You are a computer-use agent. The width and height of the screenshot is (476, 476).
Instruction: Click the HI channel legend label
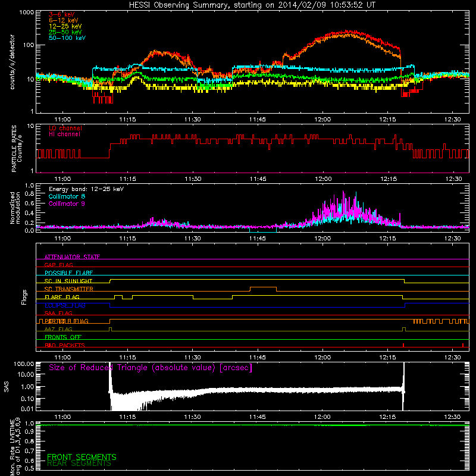(x=64, y=134)
